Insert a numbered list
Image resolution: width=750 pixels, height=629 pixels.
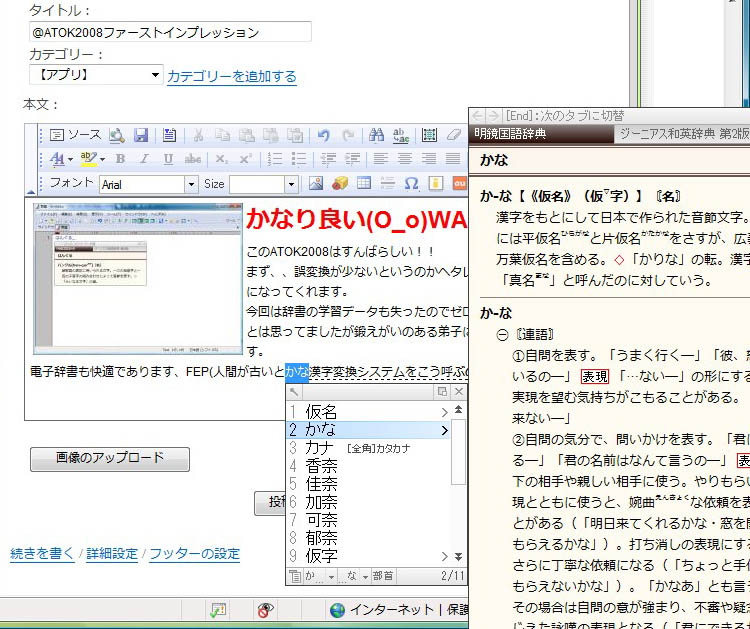(x=275, y=159)
